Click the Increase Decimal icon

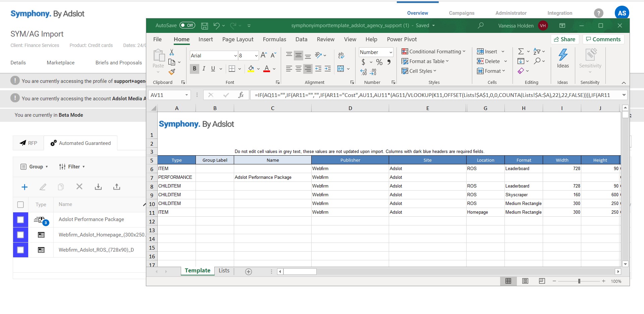tap(363, 72)
